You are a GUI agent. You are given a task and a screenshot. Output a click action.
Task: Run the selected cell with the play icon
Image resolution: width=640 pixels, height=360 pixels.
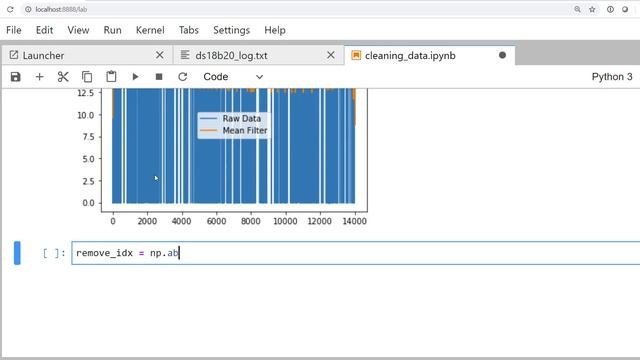pos(136,77)
